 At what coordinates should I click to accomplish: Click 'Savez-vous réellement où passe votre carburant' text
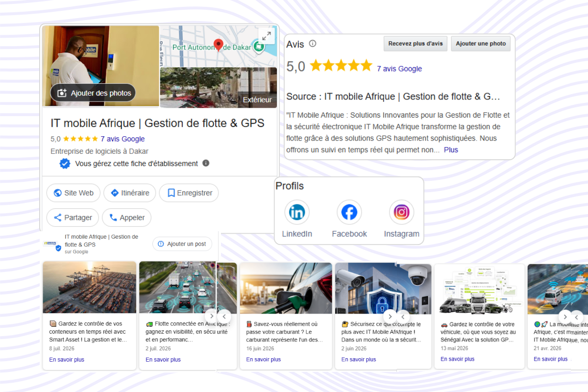[286, 332]
